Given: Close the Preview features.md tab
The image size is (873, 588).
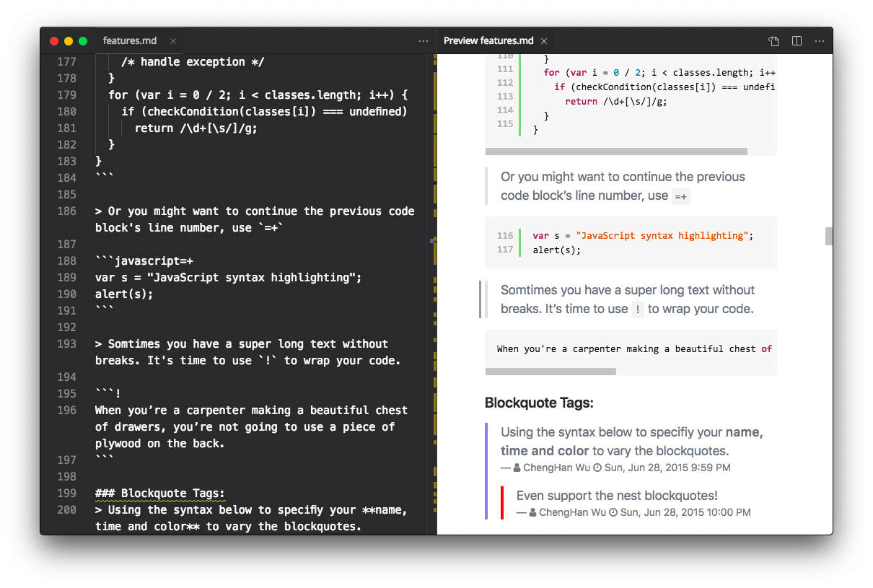Looking at the screenshot, I should point(544,41).
